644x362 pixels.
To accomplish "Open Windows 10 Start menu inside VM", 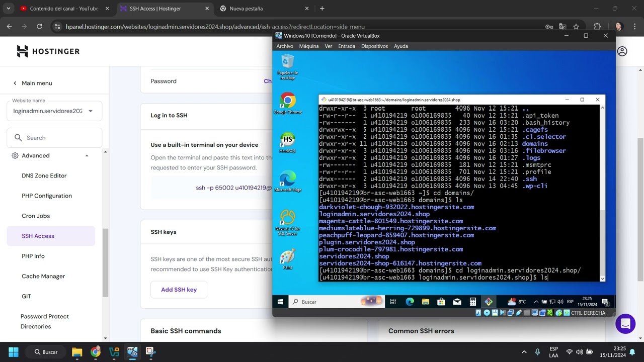I will tap(281, 302).
